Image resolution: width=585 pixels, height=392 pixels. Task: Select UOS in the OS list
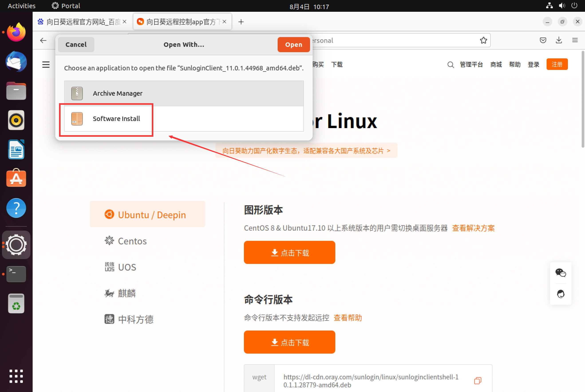(127, 267)
